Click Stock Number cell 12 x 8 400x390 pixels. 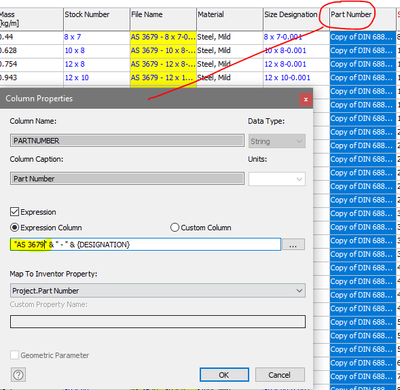tap(97, 64)
